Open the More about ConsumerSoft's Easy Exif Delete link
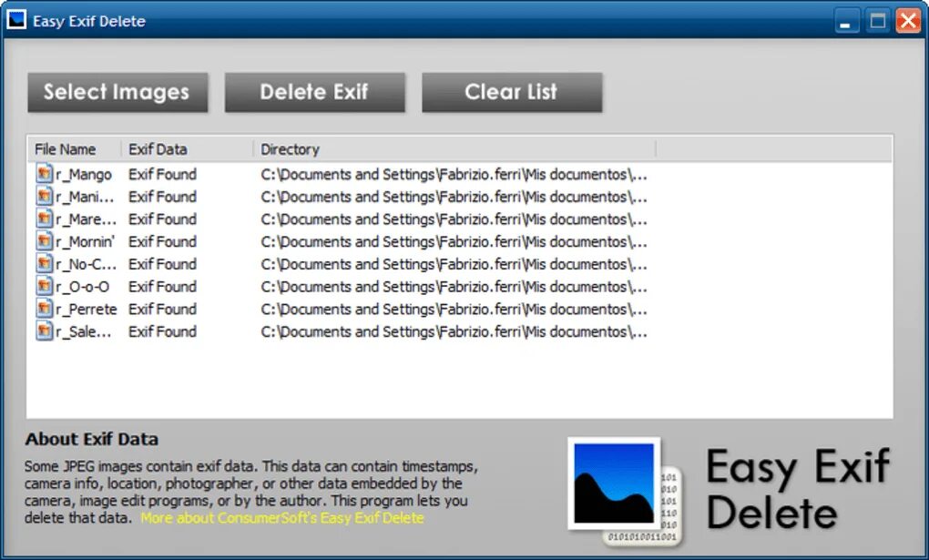 tap(282, 518)
